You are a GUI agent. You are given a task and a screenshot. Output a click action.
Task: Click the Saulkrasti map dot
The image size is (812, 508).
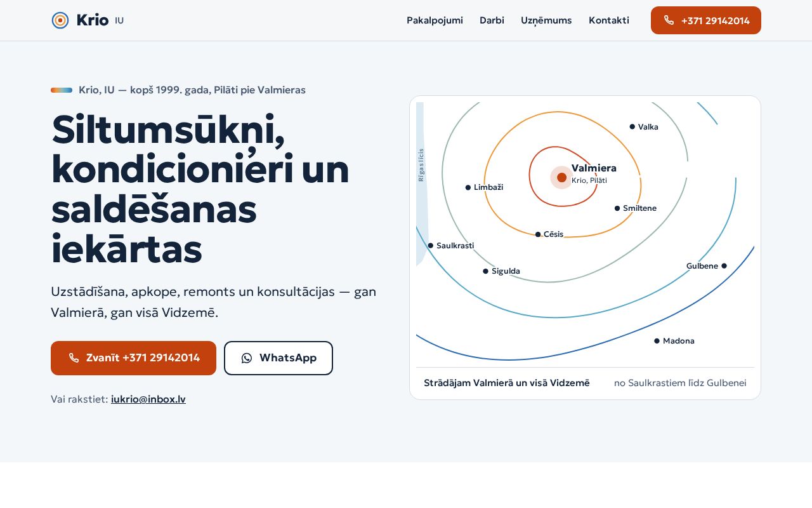431,246
